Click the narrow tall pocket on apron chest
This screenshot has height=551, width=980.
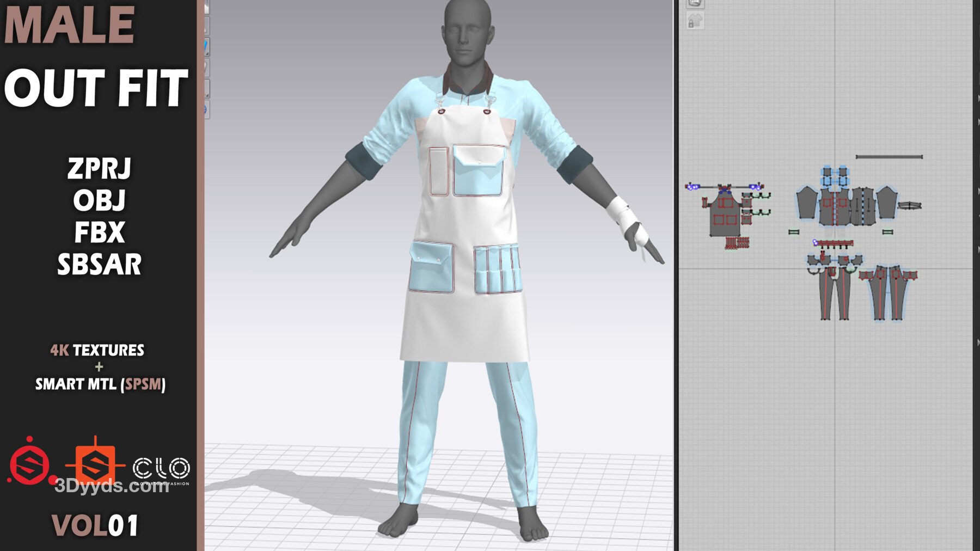pyautogui.click(x=438, y=171)
